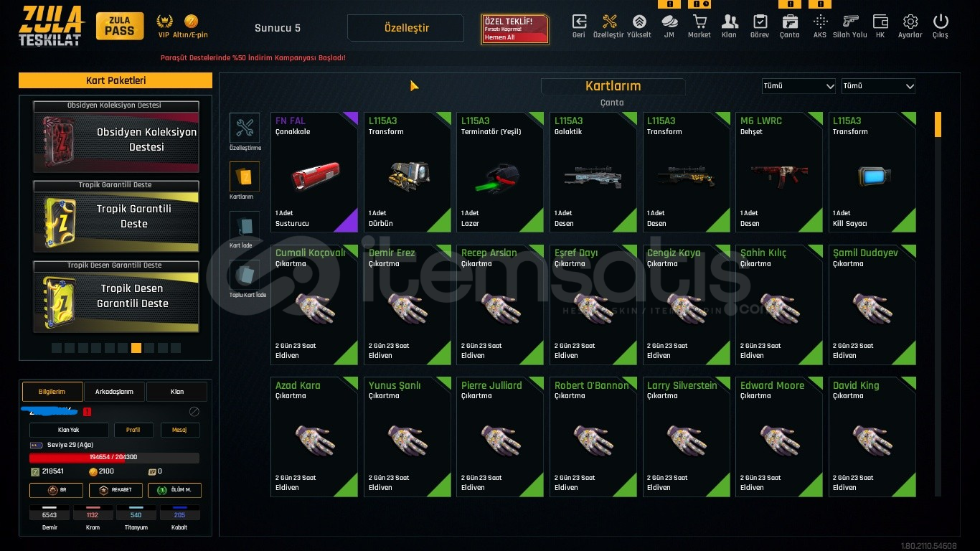
Task: Select the highlighted orange card-pack page dot
Action: 136,348
